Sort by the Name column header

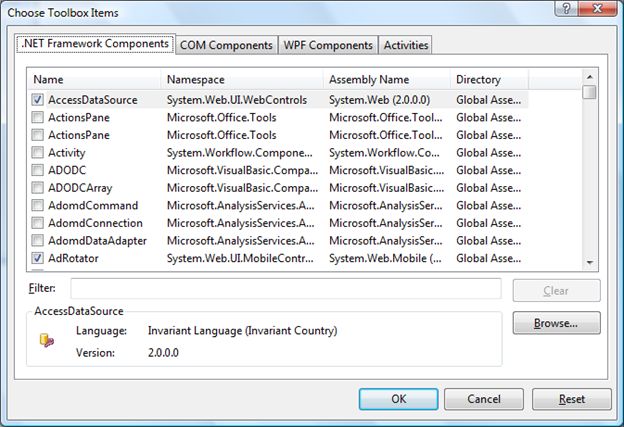coord(95,79)
